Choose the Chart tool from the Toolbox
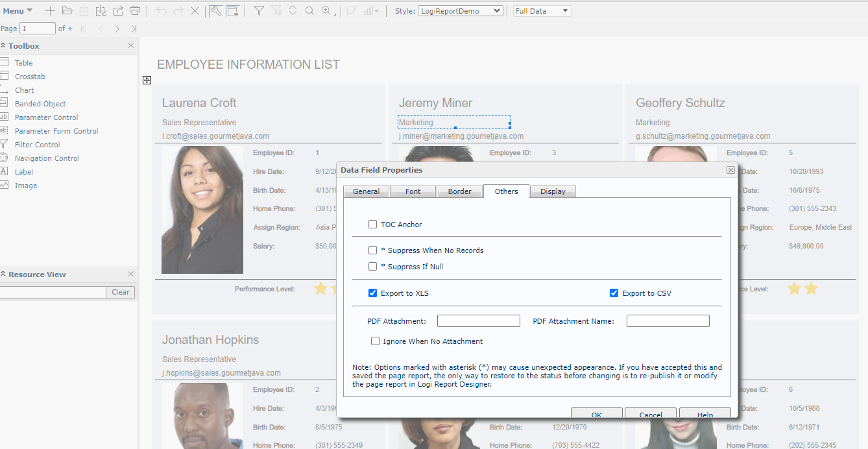 click(x=25, y=90)
